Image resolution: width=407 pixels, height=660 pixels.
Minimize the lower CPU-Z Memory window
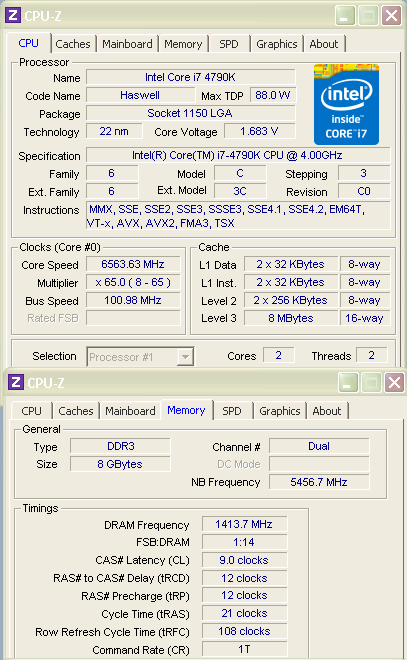click(348, 383)
